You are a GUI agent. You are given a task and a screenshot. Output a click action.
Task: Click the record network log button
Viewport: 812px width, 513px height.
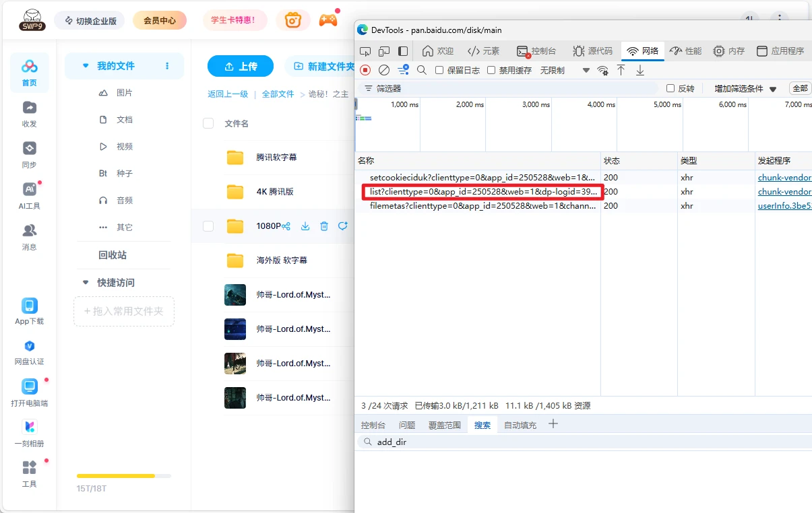365,70
